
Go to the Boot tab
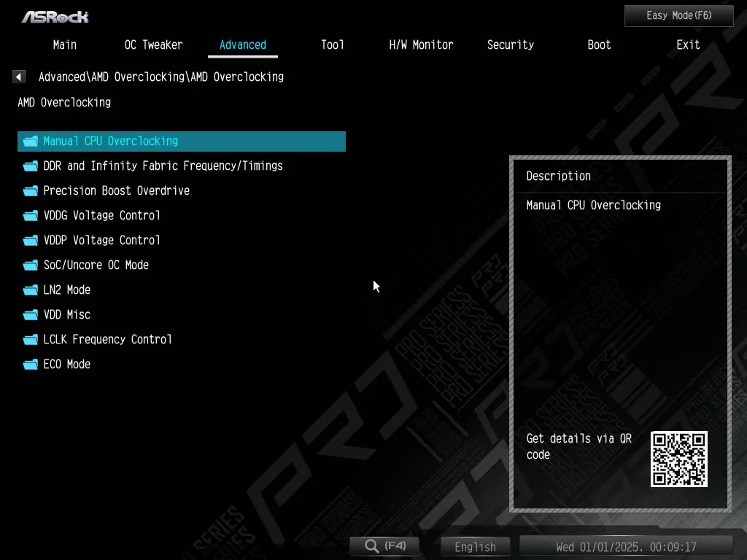coord(599,45)
